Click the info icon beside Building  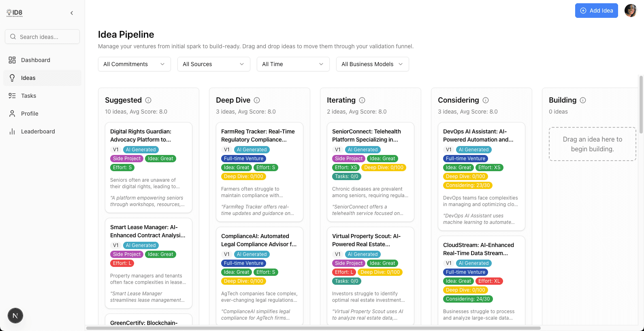click(583, 100)
